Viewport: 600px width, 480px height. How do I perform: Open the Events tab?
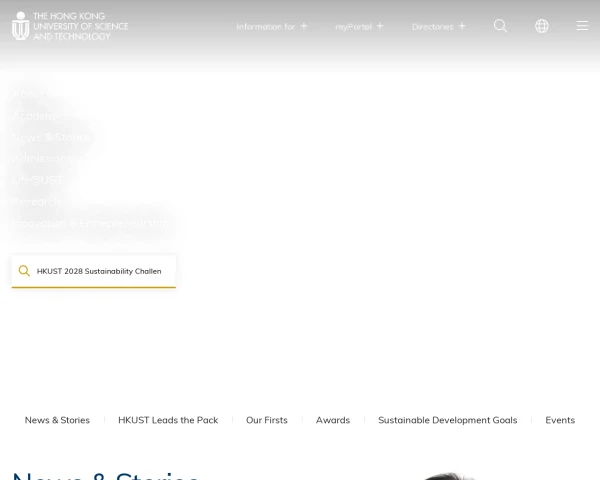[x=560, y=420]
